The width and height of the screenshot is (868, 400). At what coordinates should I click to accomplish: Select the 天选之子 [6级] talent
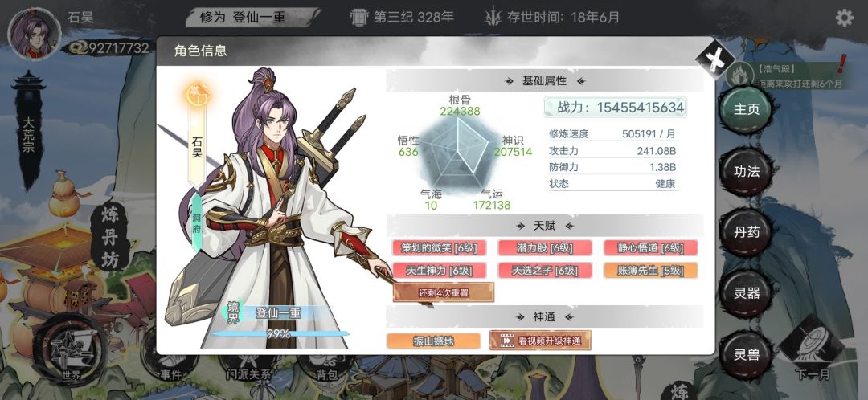pos(545,271)
